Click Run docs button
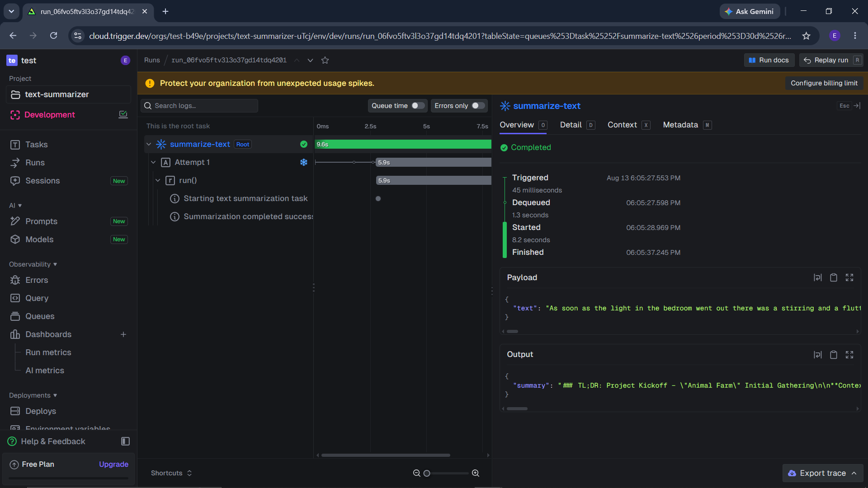 coord(769,60)
